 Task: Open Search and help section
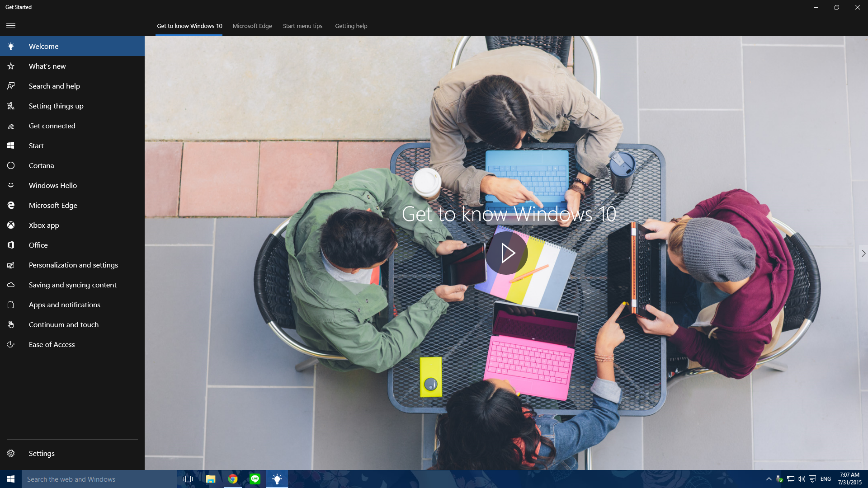(72, 86)
